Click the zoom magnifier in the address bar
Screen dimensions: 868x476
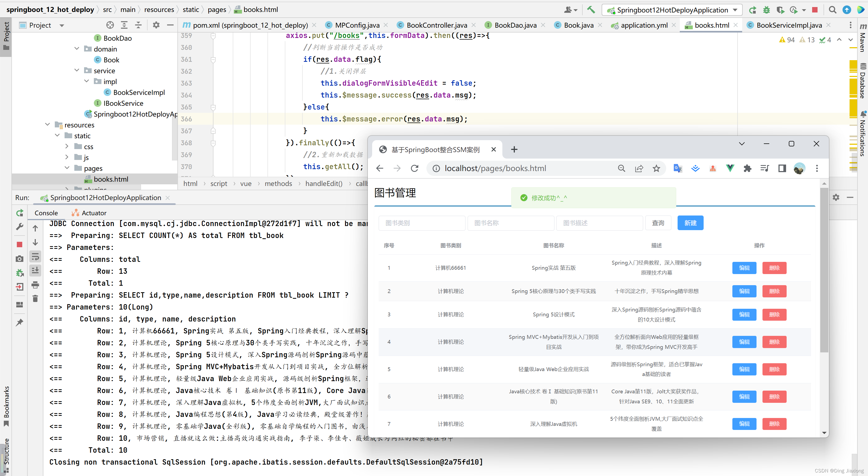621,168
